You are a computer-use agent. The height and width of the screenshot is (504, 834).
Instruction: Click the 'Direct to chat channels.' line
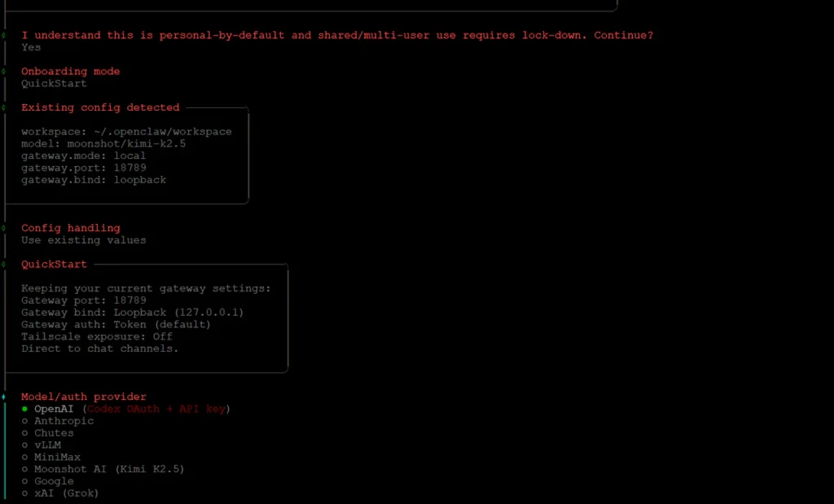100,348
